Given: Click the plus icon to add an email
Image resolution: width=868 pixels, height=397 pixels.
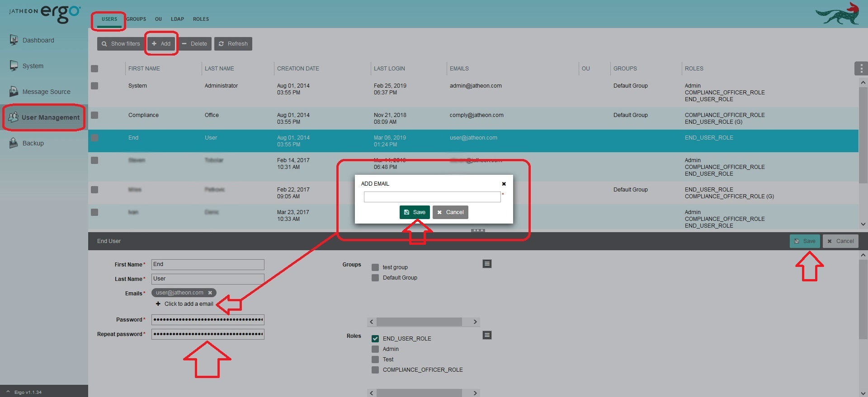Looking at the screenshot, I should click(x=158, y=304).
